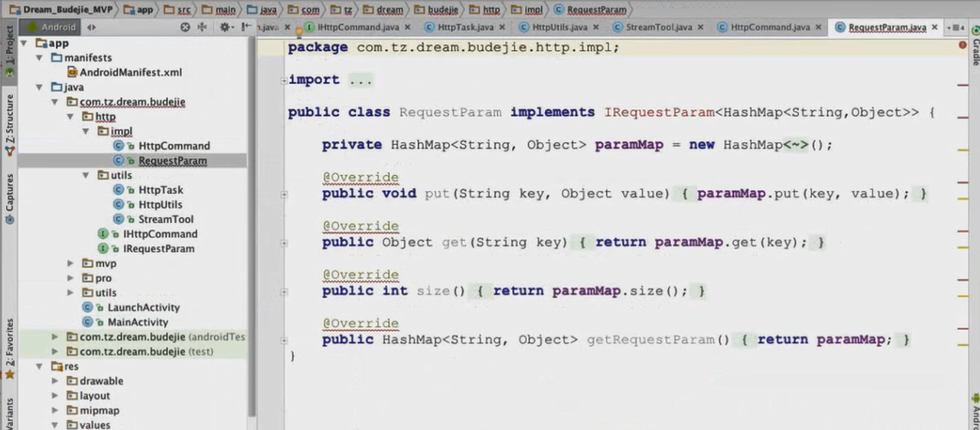Collapse the java folder arrow
This screenshot has width=980, height=430.
[40, 87]
